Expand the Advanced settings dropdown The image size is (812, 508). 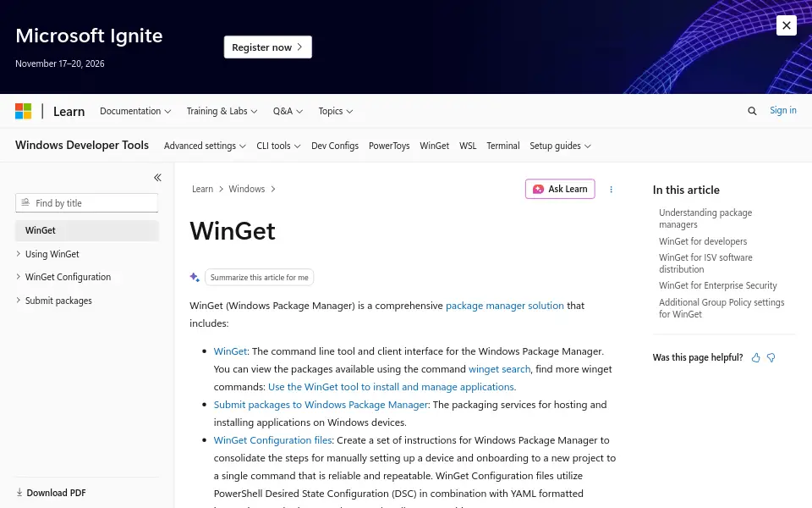tap(205, 146)
